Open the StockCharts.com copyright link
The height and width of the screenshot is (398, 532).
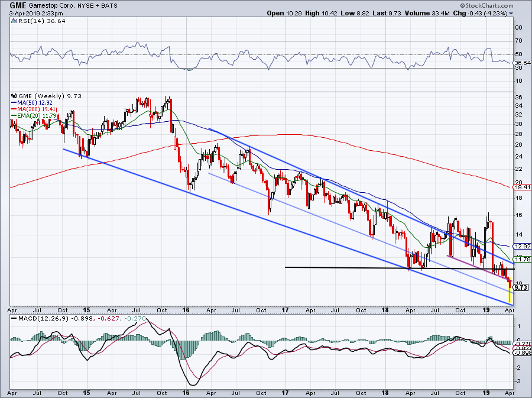pos(486,5)
